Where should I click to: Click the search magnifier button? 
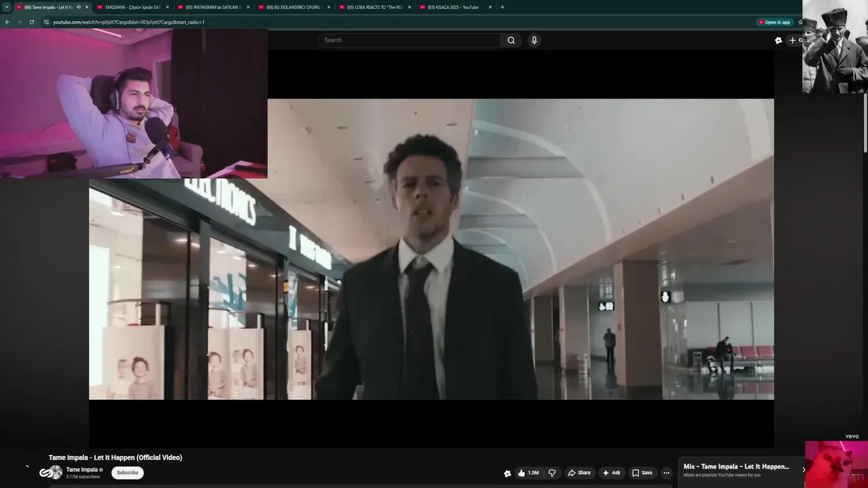coord(511,40)
